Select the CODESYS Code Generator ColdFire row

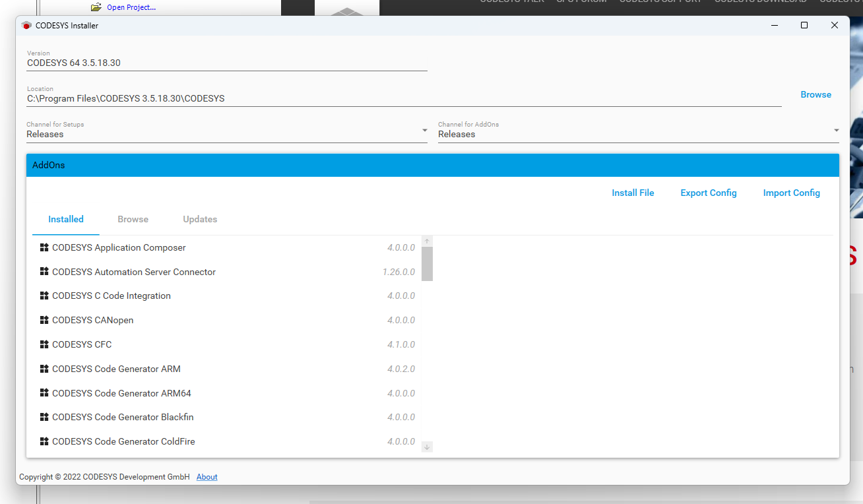[x=226, y=441]
